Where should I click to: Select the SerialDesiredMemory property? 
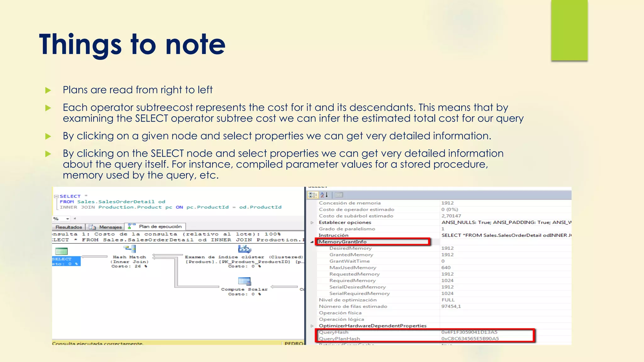coord(358,287)
